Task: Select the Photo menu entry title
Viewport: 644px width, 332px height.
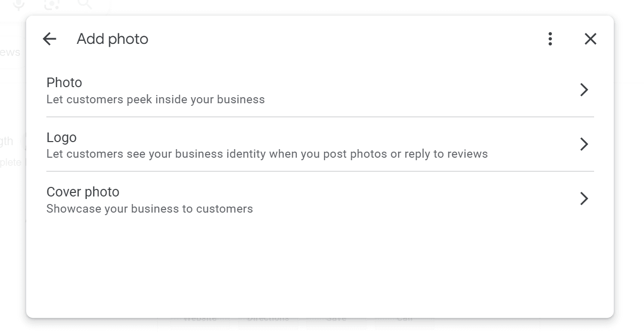Action: 64,83
